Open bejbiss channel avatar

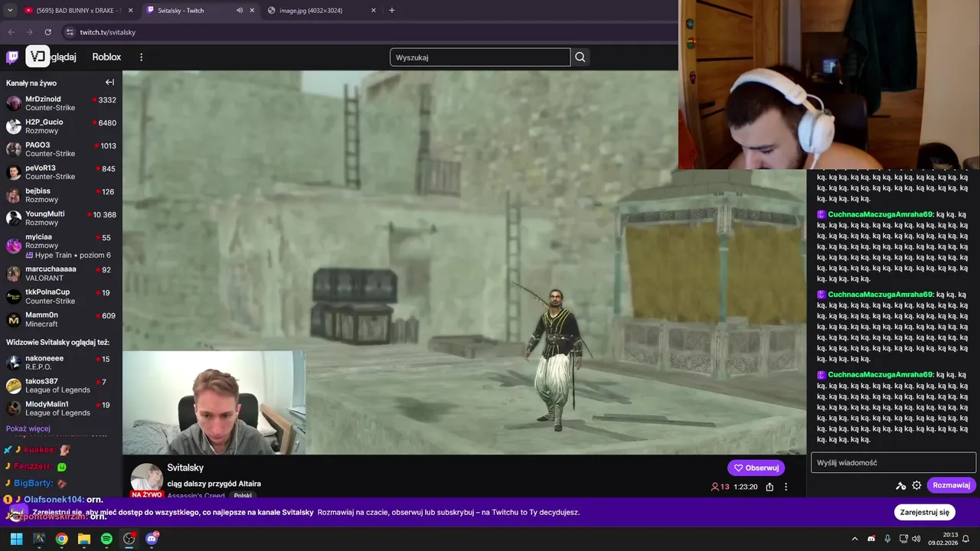point(14,195)
